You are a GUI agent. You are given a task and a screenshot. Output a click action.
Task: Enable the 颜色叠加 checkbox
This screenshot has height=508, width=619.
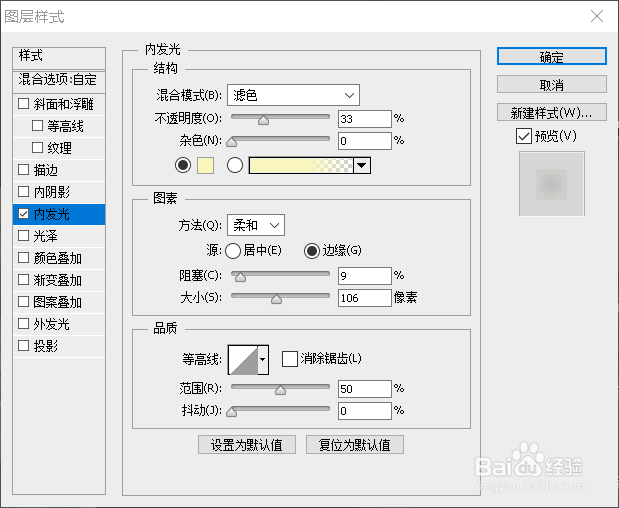[24, 258]
